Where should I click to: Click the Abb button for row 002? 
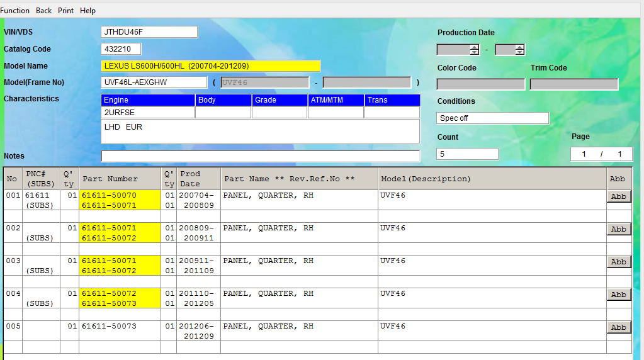point(619,229)
